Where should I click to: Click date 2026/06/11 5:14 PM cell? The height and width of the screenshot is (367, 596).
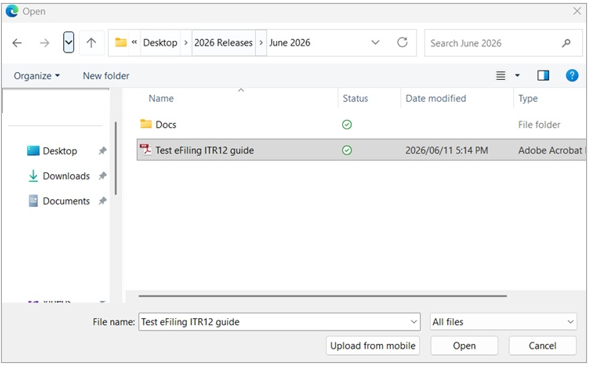(447, 150)
